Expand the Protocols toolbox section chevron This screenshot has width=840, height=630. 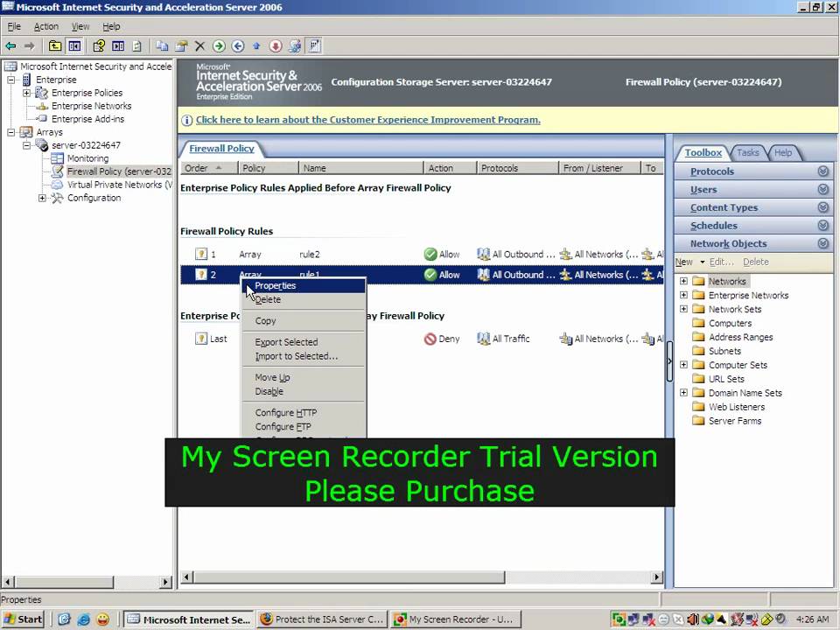pyautogui.click(x=822, y=171)
